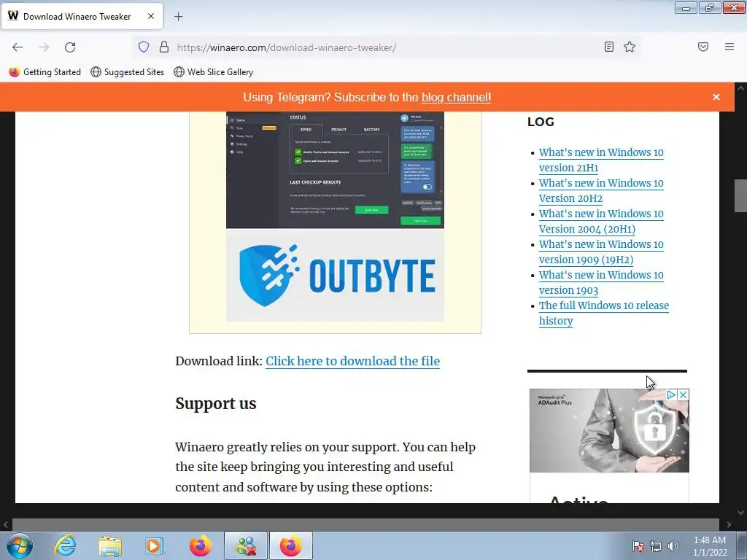Click the horizontal scrollbar thumb

[365, 524]
